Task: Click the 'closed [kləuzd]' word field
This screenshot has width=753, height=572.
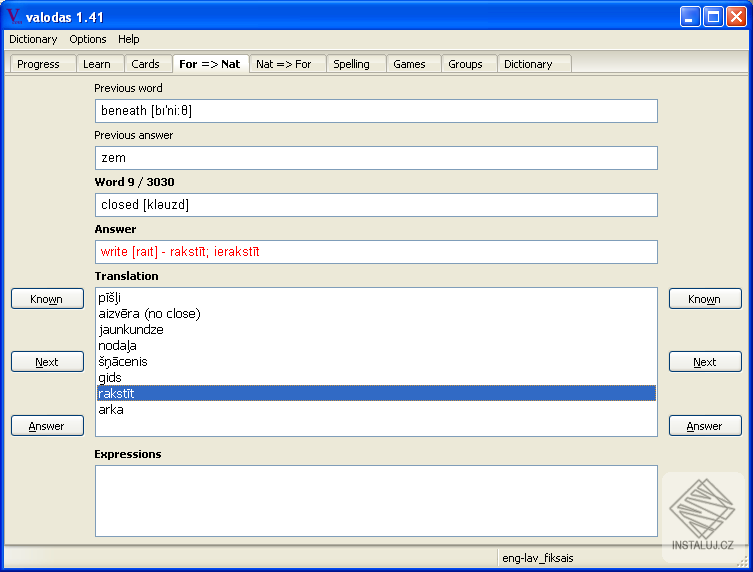Action: click(x=376, y=205)
